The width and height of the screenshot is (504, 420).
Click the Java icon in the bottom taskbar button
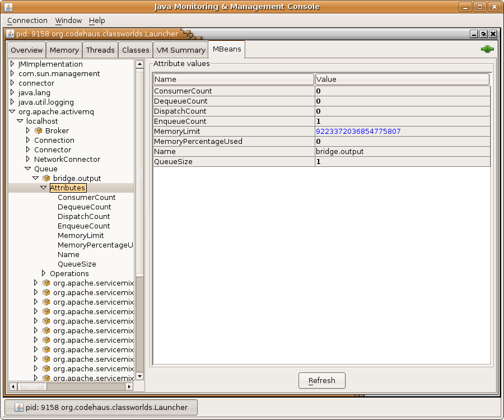coord(19,407)
